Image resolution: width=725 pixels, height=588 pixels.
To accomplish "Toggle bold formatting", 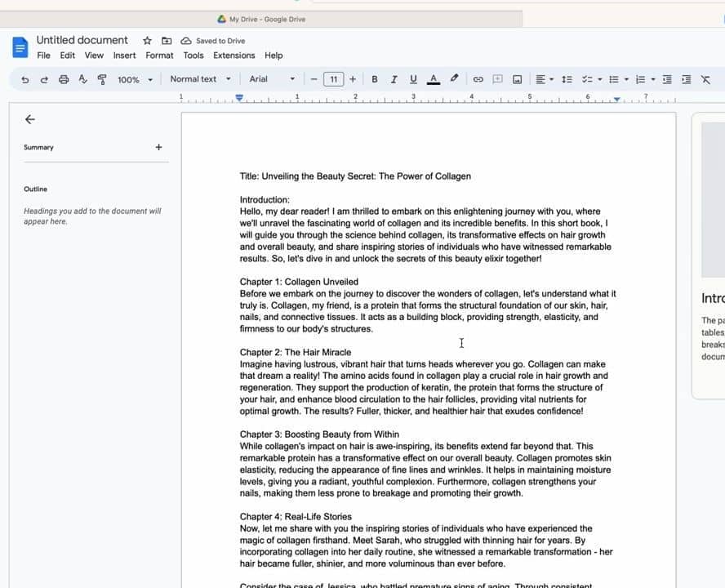I will (x=375, y=79).
